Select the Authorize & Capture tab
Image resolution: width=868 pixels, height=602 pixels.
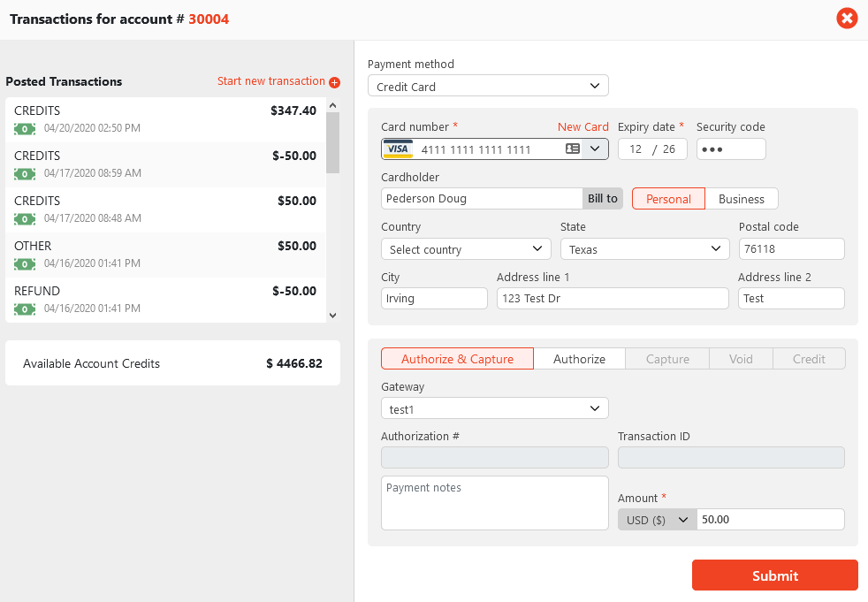click(x=457, y=359)
